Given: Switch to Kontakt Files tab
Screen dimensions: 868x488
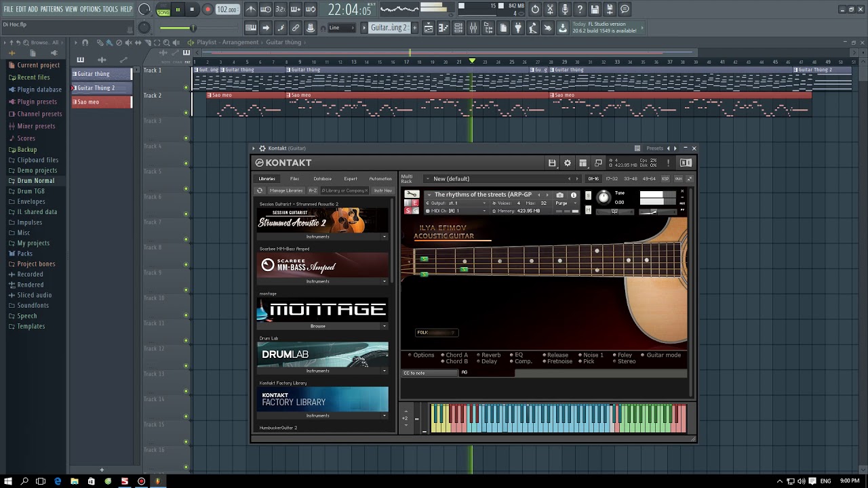Looking at the screenshot, I should tap(294, 179).
